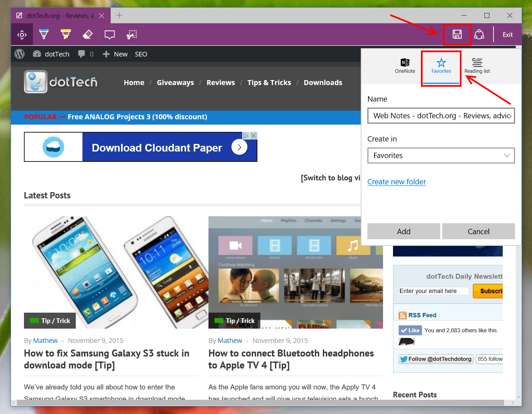The image size is (532, 414).
Task: Click the AdChoices icon
Action: (246, 136)
